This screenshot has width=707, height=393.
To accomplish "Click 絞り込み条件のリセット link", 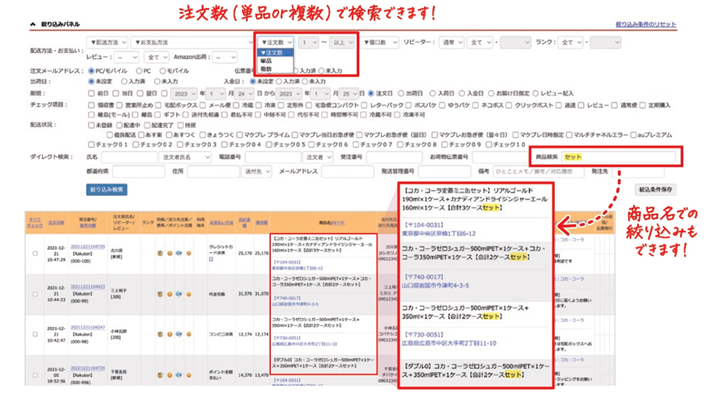I will point(646,24).
